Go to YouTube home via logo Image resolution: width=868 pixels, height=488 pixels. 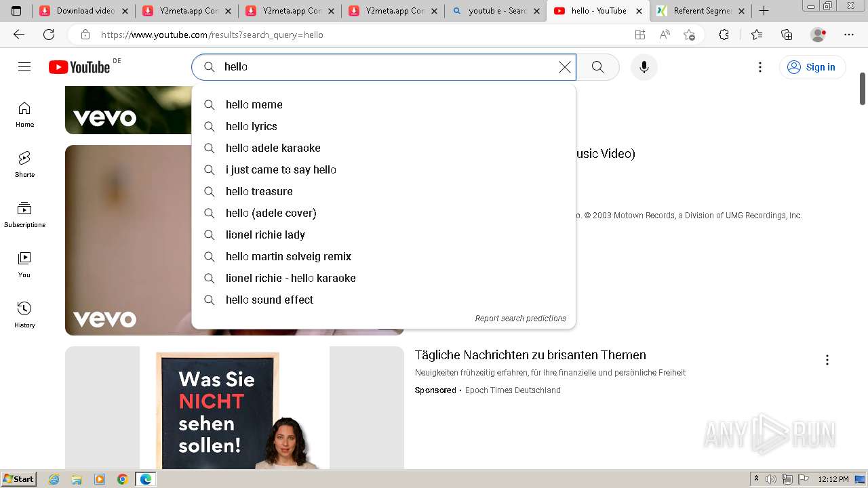pyautogui.click(x=79, y=67)
